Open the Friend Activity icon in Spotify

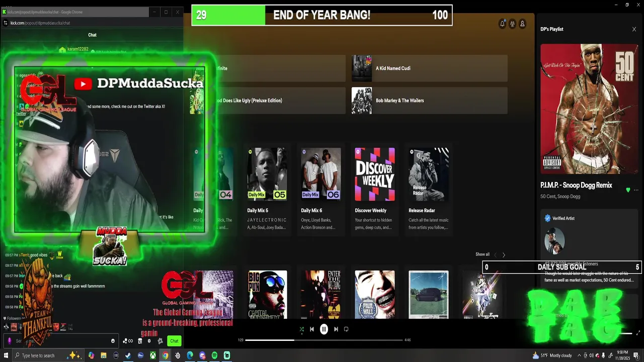512,24
